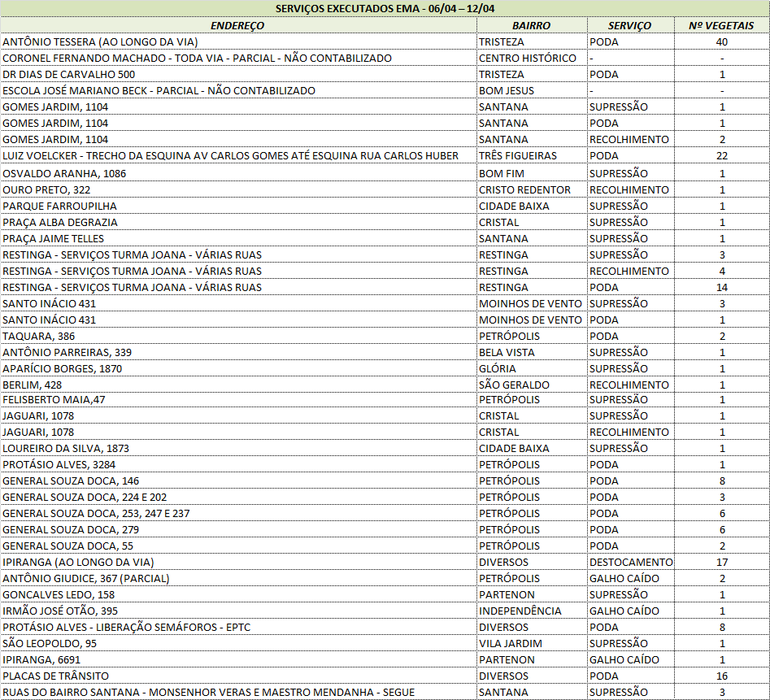Click the TRÊS FIGUEIRAS bairro cell

517,155
